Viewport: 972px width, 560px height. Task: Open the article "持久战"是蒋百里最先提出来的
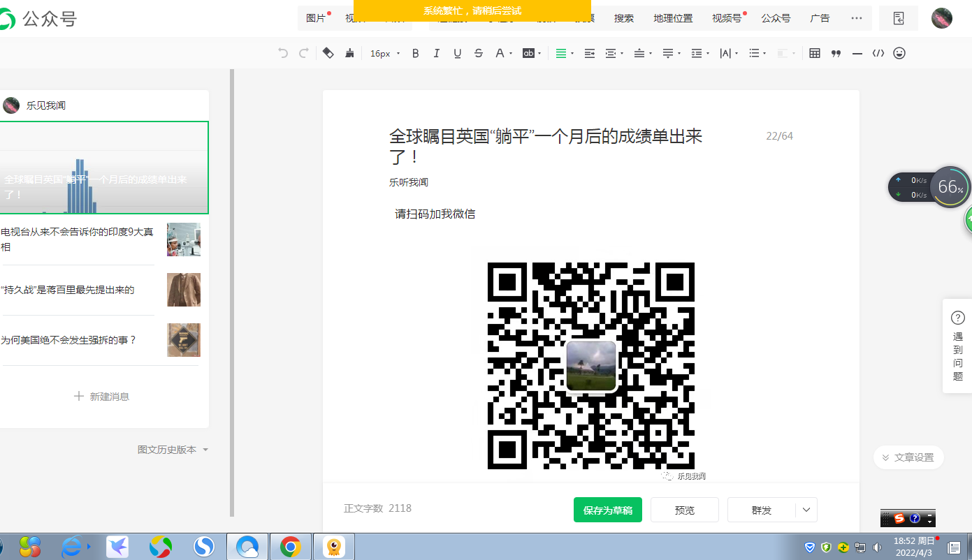pyautogui.click(x=101, y=290)
